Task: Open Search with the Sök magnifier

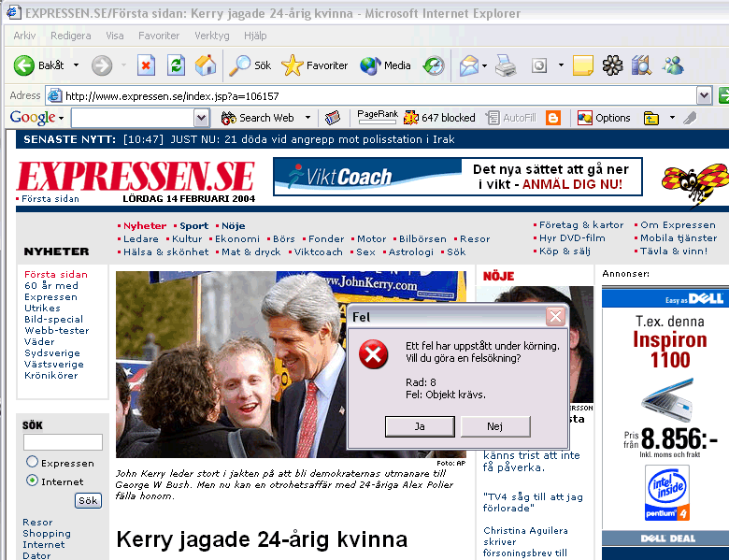Action: pos(250,65)
